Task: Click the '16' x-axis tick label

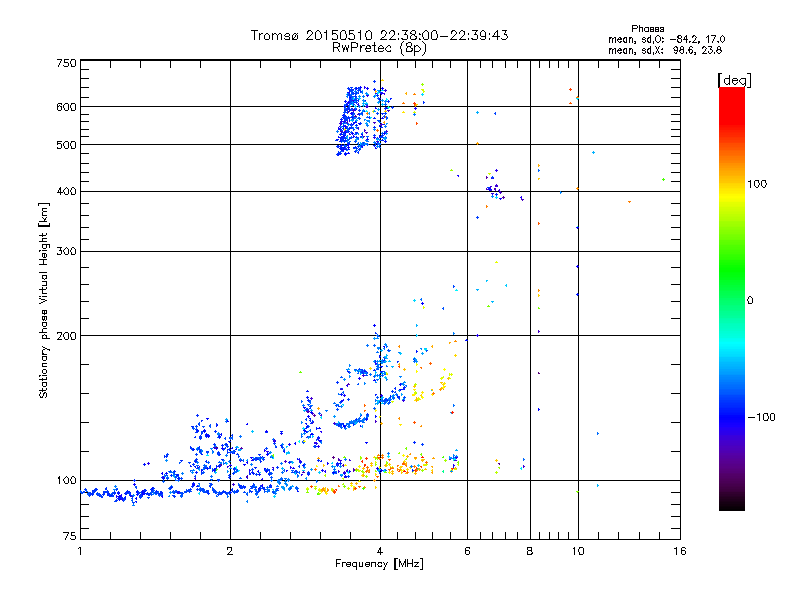Action: coord(680,551)
